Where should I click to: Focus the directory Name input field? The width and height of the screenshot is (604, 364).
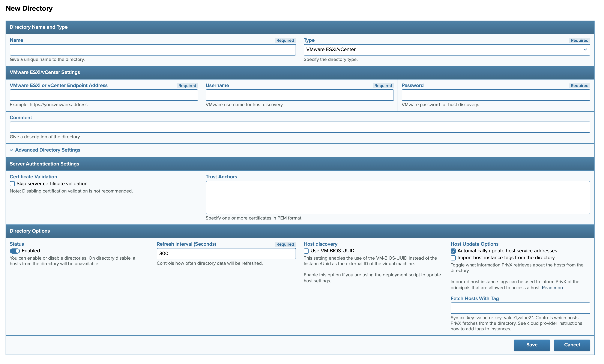click(153, 50)
